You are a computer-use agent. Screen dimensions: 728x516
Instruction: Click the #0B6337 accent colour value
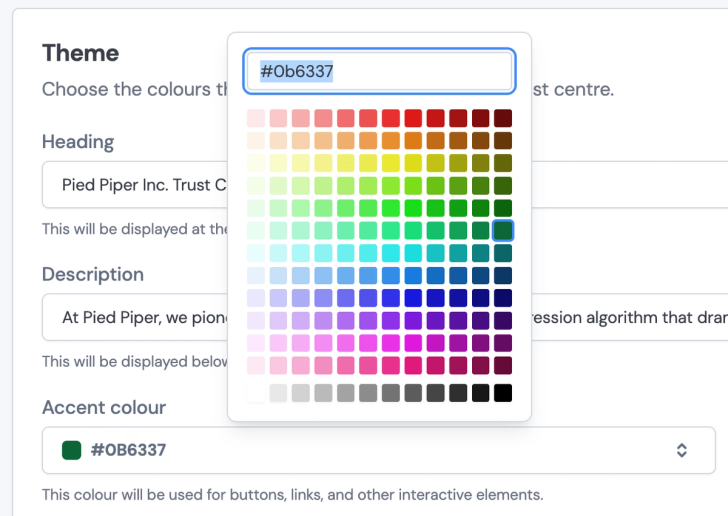pos(129,450)
